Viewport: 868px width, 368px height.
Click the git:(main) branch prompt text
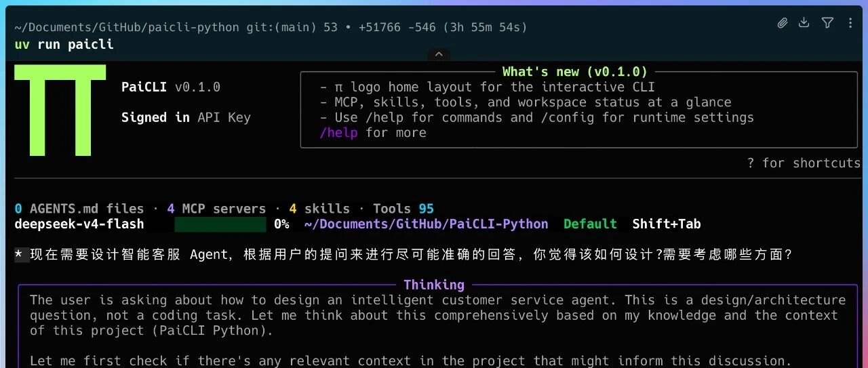click(x=281, y=27)
